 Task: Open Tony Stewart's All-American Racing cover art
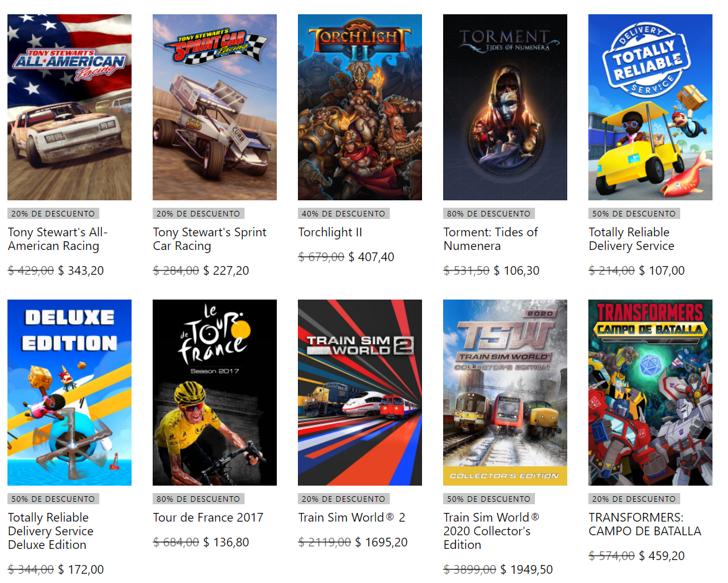(x=69, y=107)
